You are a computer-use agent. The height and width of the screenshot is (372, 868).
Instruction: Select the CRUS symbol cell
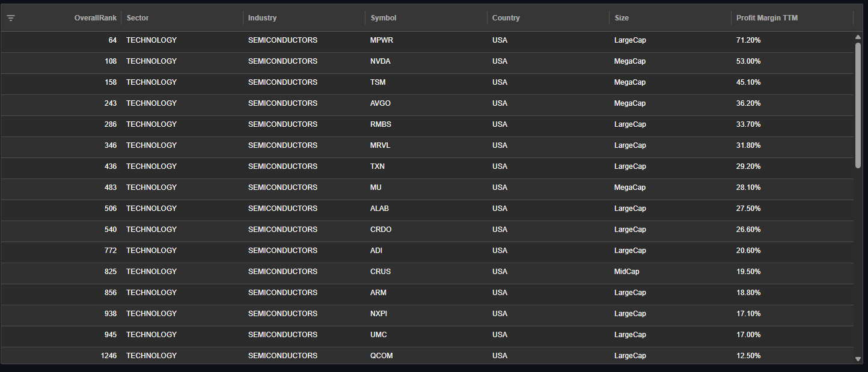tap(381, 272)
